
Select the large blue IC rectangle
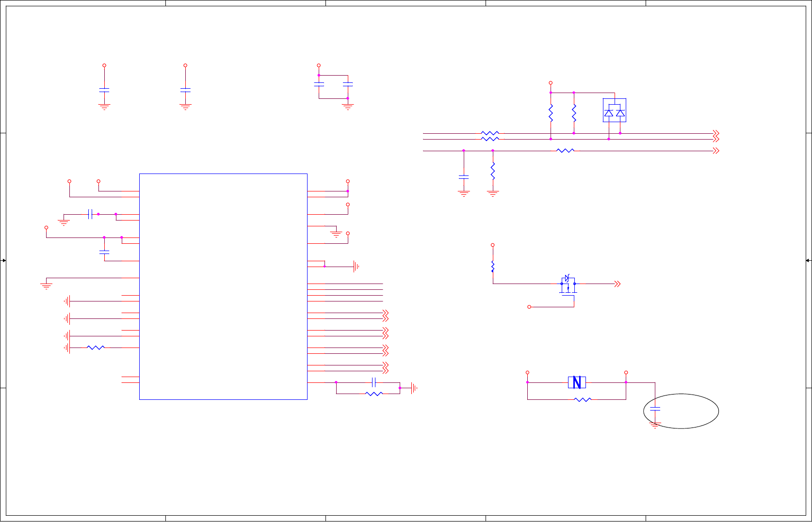coord(223,286)
